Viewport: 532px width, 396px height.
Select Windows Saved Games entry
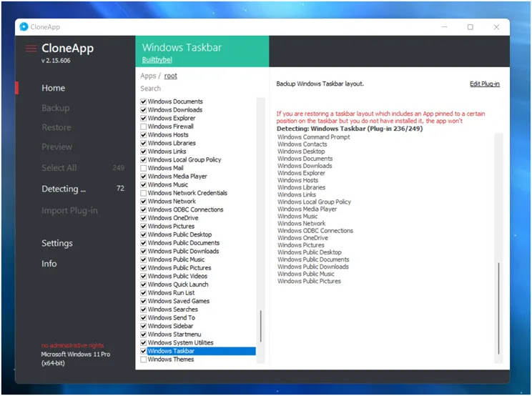coord(179,301)
